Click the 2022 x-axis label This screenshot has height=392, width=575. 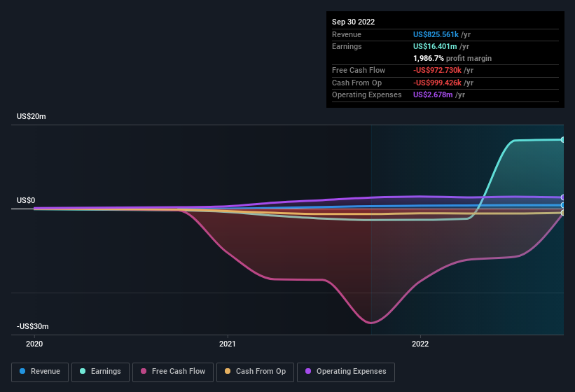point(420,344)
